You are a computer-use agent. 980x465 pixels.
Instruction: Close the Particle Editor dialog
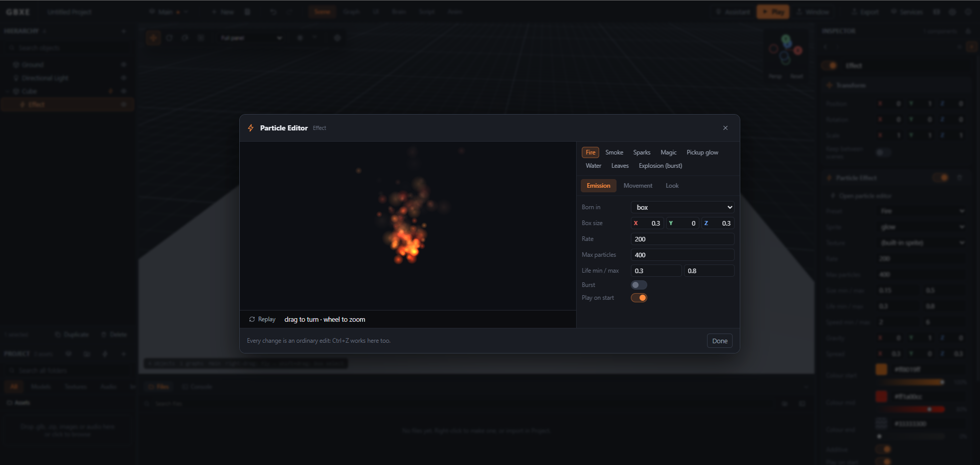(725, 128)
